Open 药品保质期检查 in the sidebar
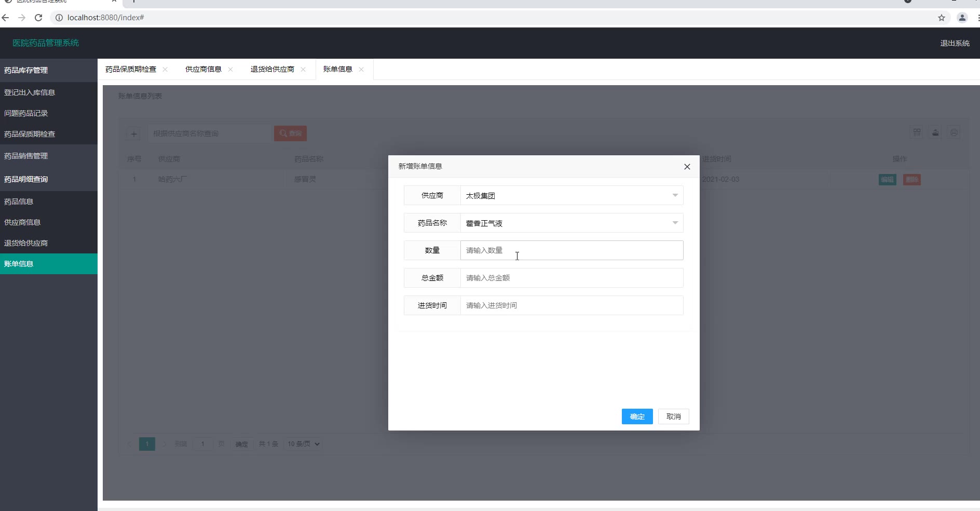Viewport: 980px width, 511px height. pyautogui.click(x=49, y=134)
